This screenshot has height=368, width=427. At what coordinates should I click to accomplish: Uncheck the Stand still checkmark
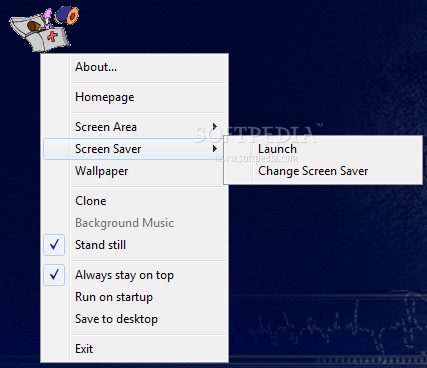click(54, 245)
